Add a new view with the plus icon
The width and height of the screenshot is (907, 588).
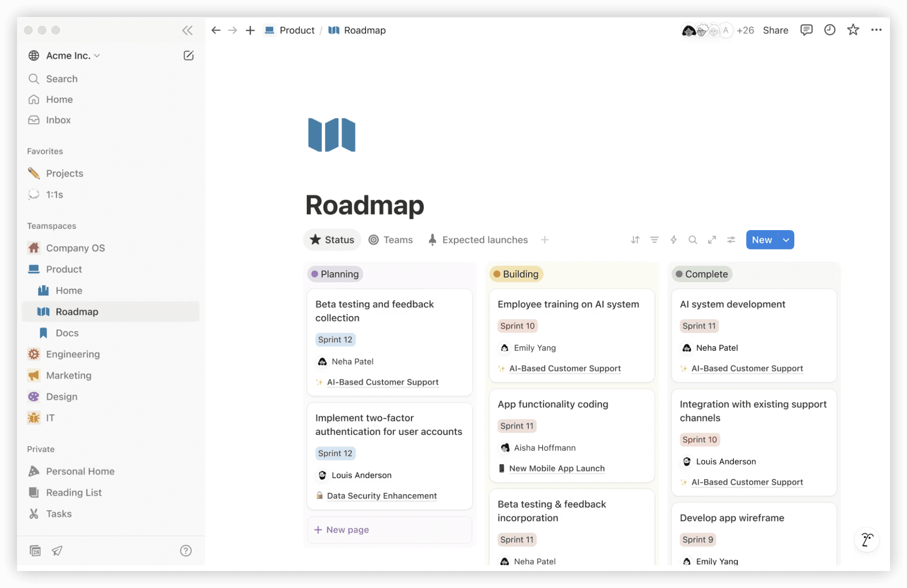[545, 240]
